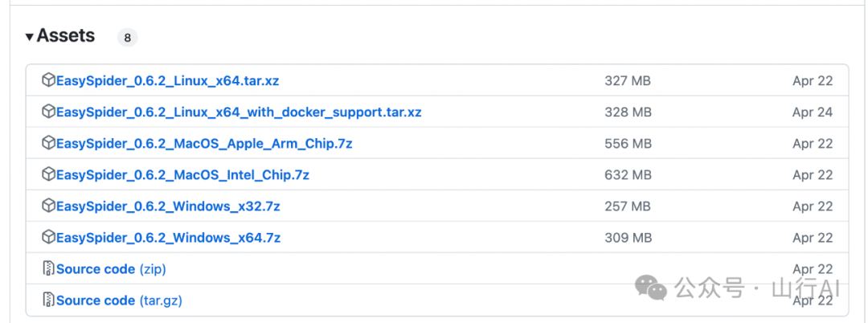Click the asset count badge showing 8
Viewport: 868px width, 323px height.
pos(127,37)
